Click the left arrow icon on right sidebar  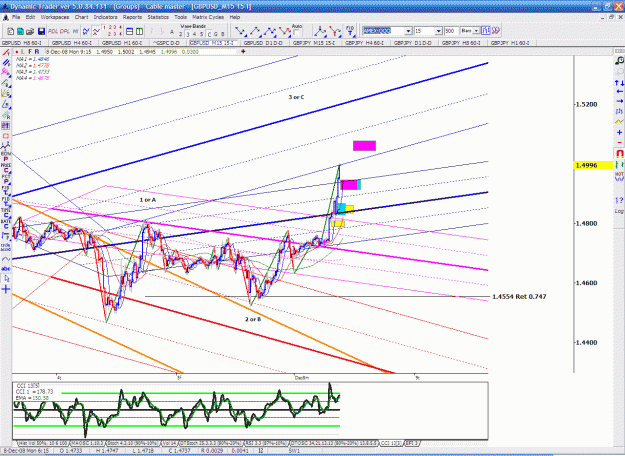coord(619,92)
